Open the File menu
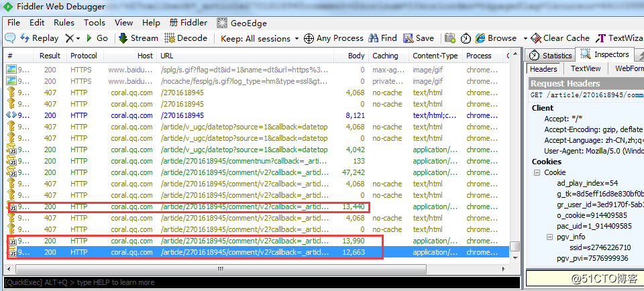Image resolution: width=644 pixels, height=291 pixels. (13, 23)
